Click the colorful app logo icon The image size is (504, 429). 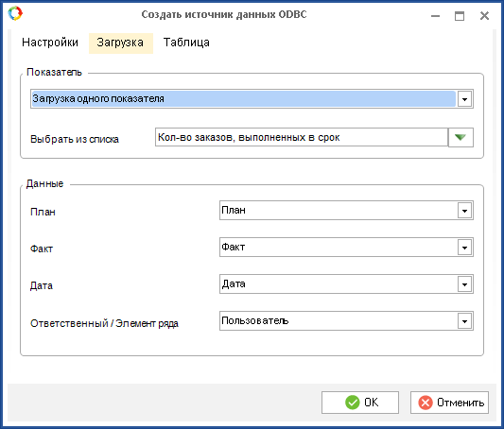click(x=15, y=13)
